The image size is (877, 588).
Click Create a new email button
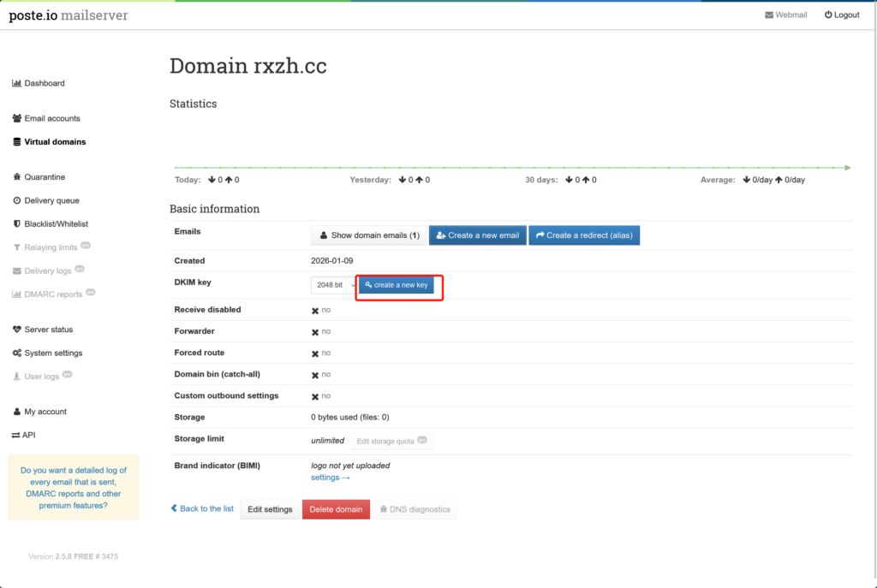[477, 235]
